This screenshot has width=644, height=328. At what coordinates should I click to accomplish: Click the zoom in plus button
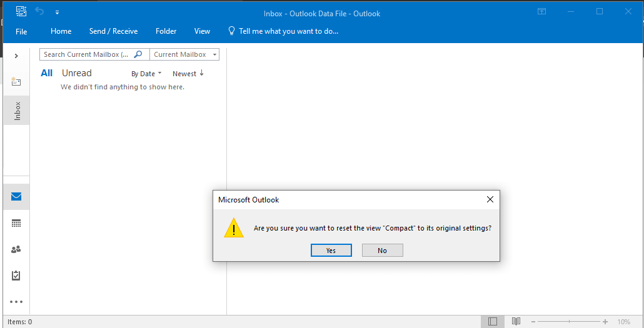(605, 322)
